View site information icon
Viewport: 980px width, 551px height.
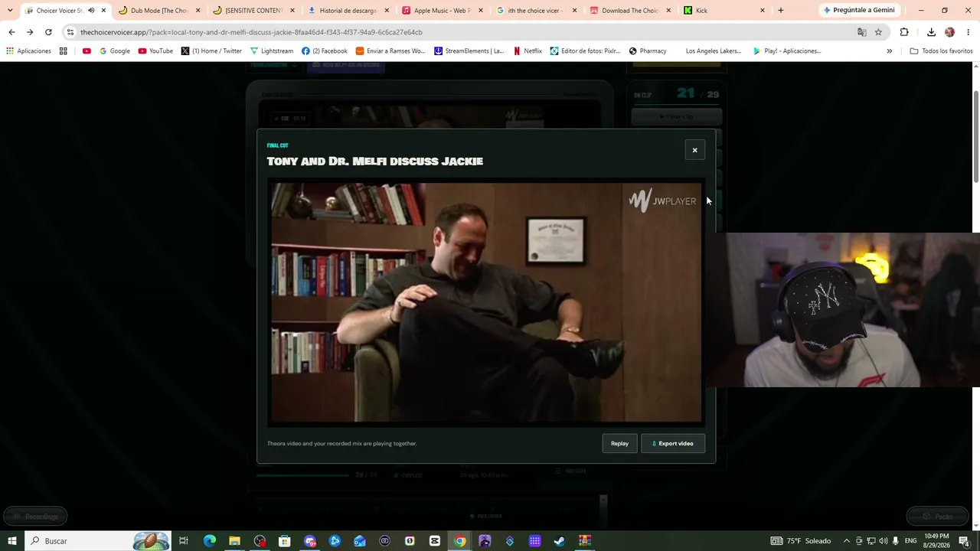(70, 32)
